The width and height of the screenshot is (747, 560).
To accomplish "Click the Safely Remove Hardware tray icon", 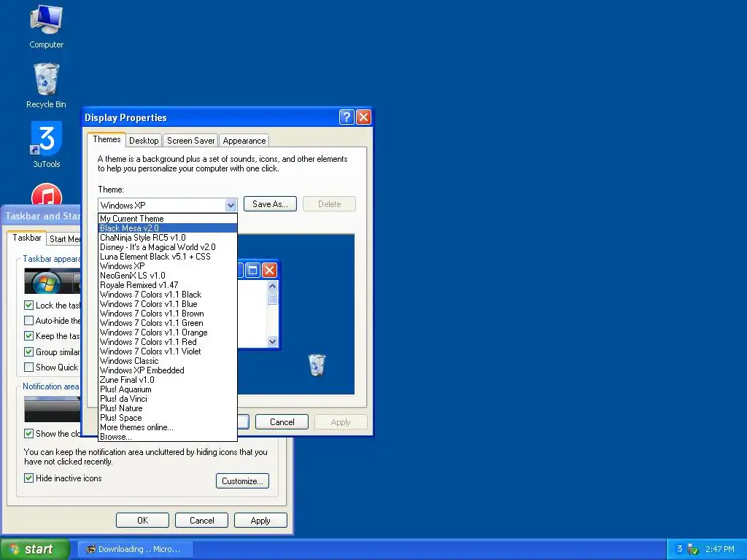I will pyautogui.click(x=693, y=550).
